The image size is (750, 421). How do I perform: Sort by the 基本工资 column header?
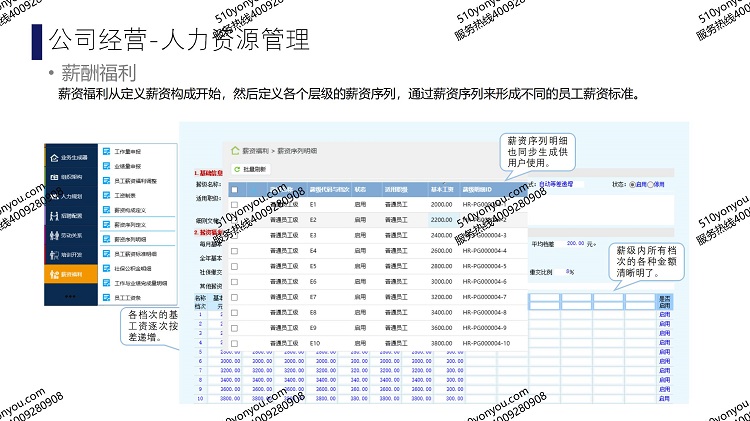click(442, 188)
